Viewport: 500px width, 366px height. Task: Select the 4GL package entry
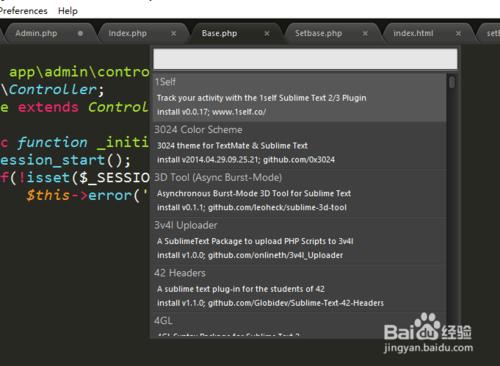[x=299, y=325]
